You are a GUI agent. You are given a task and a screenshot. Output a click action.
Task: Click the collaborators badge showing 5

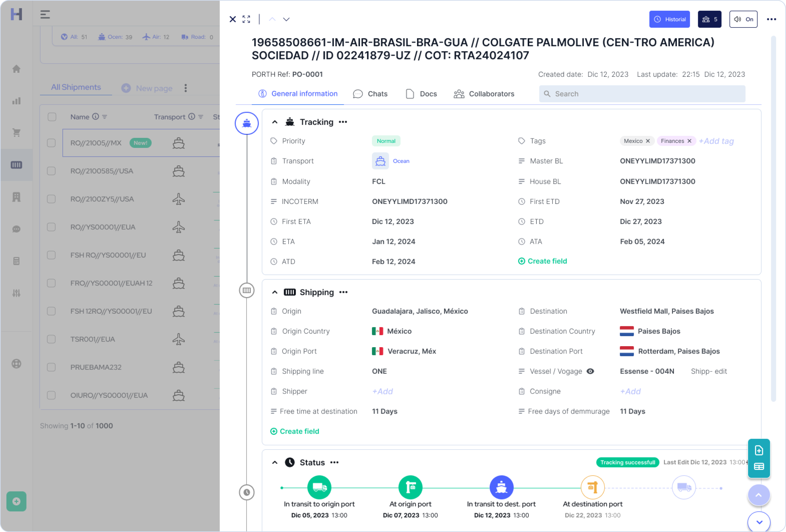(710, 19)
